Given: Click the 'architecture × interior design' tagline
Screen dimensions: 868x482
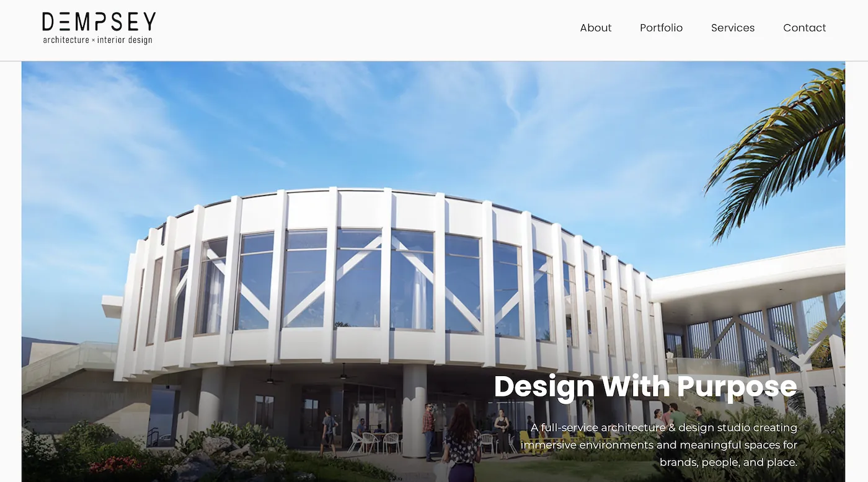Looking at the screenshot, I should 97,40.
